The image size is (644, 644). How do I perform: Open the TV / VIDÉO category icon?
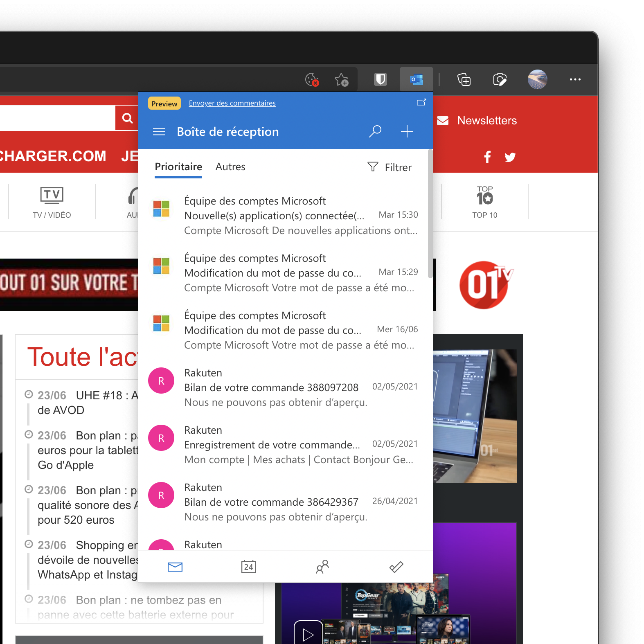coord(52,203)
